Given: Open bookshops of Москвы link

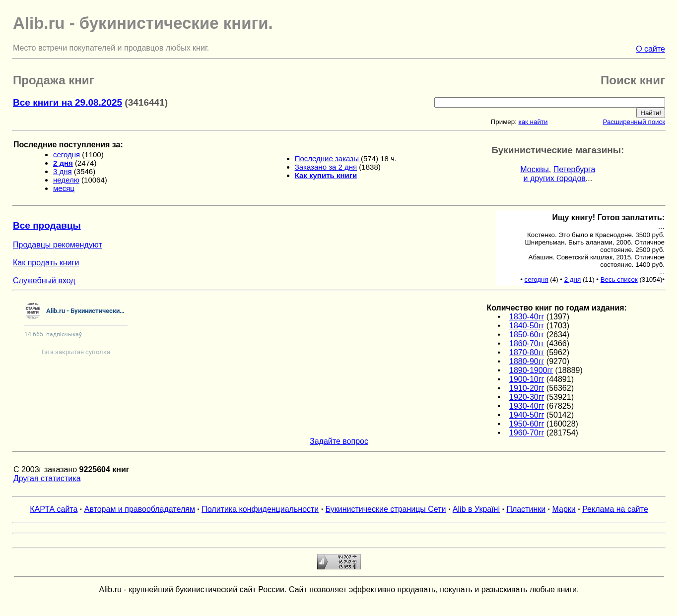Looking at the screenshot, I should 535,169.
